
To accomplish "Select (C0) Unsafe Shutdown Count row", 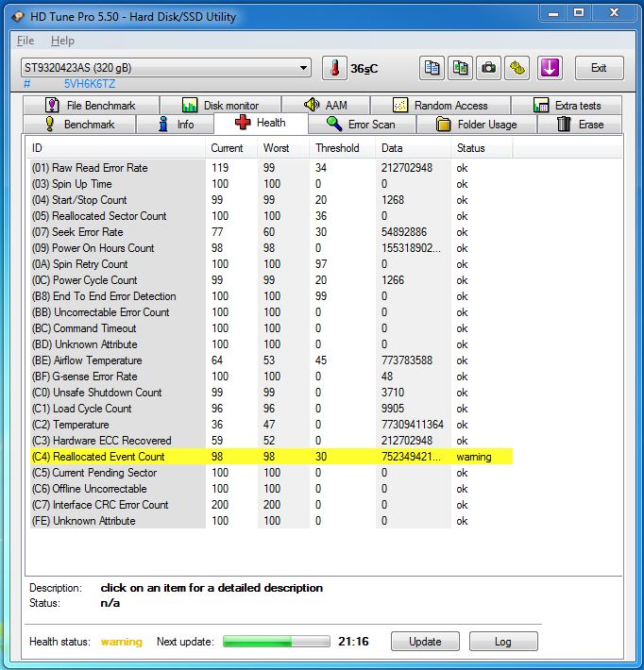I will (x=271, y=393).
